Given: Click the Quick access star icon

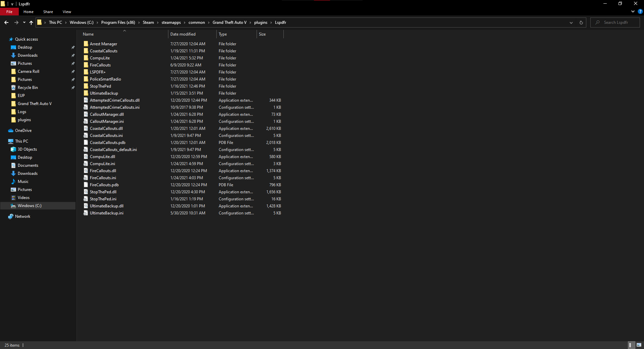Looking at the screenshot, I should [x=11, y=39].
